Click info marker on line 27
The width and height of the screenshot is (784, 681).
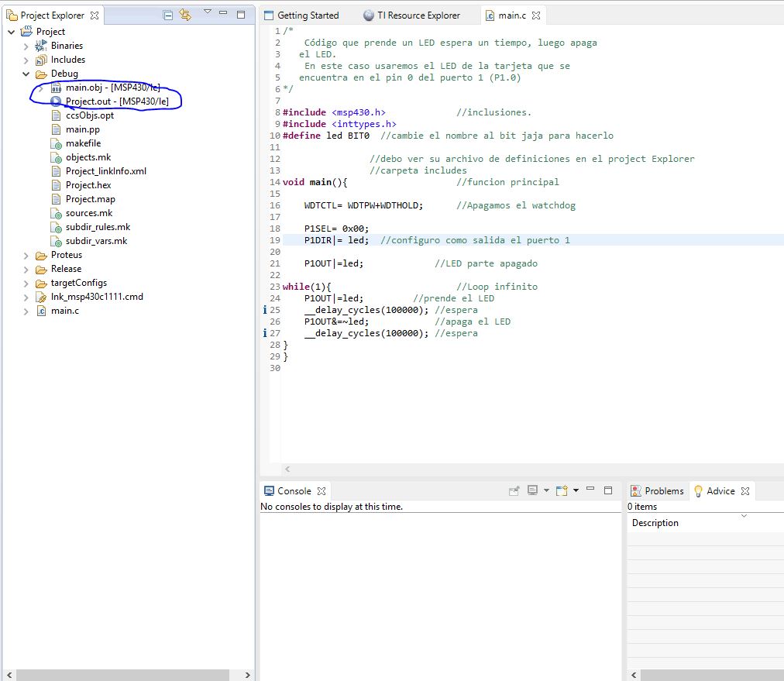click(x=264, y=333)
